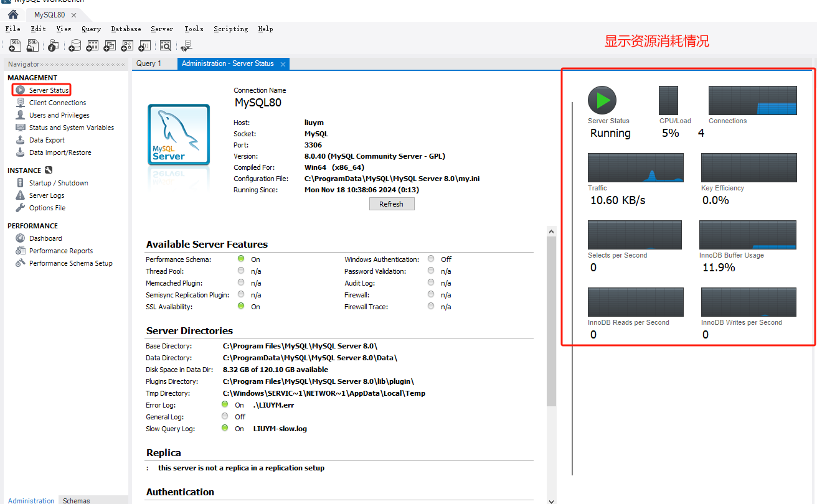Search table data using toolbar icon
Image resolution: width=817 pixels, height=504 pixels.
[165, 45]
